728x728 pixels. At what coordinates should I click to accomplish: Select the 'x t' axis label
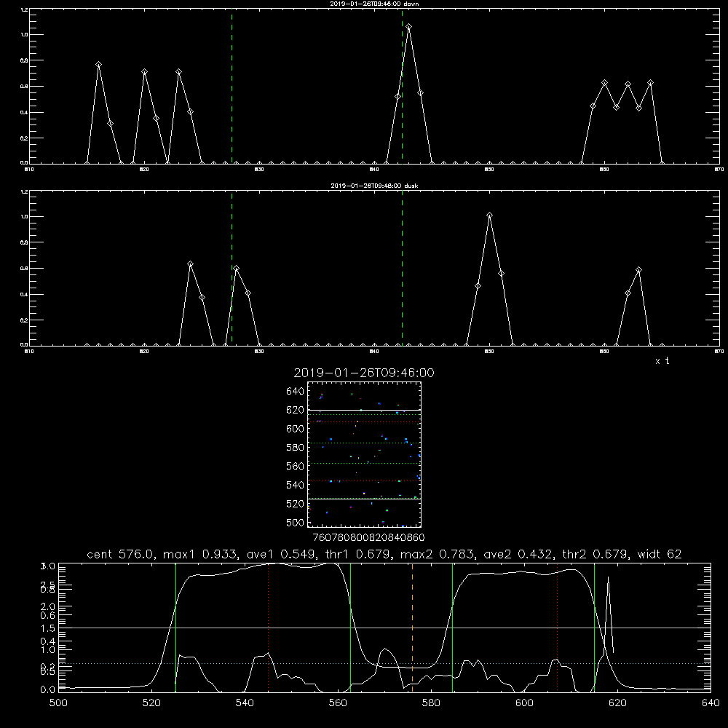click(662, 361)
